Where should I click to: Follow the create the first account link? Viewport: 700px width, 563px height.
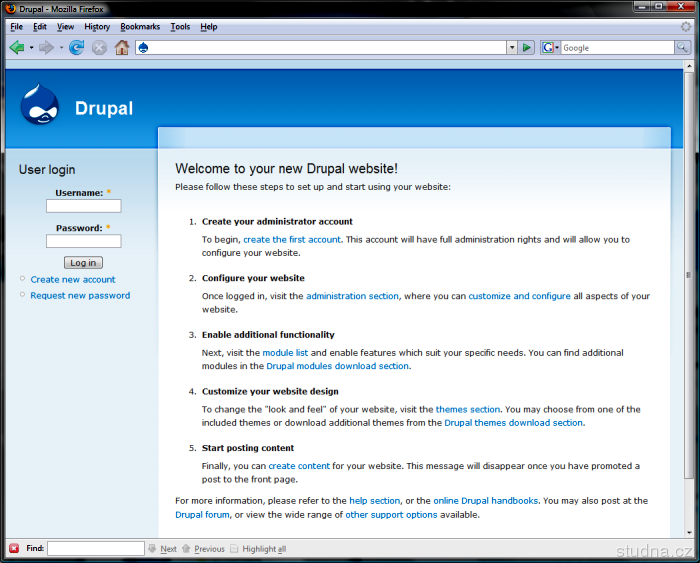point(292,240)
